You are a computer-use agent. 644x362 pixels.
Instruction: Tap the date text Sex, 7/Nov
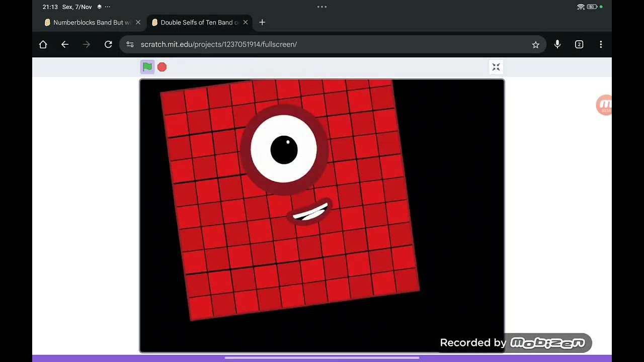[77, 7]
